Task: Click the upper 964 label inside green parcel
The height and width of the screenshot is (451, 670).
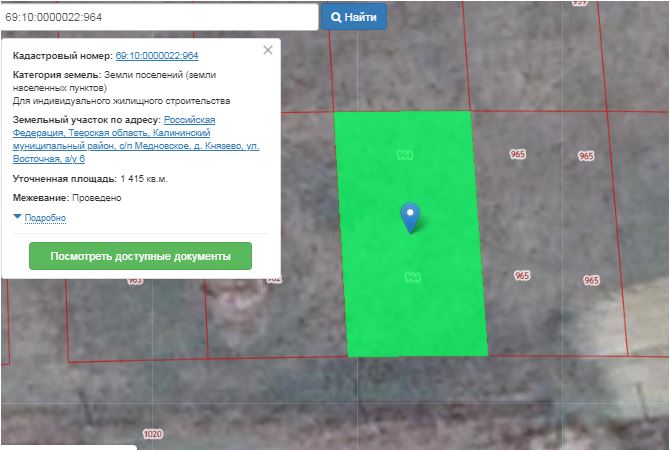Action: [405, 156]
